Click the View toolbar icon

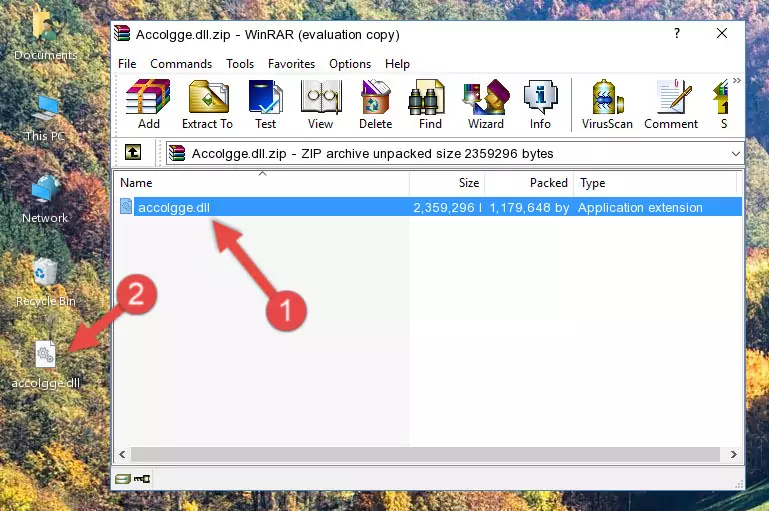[321, 104]
